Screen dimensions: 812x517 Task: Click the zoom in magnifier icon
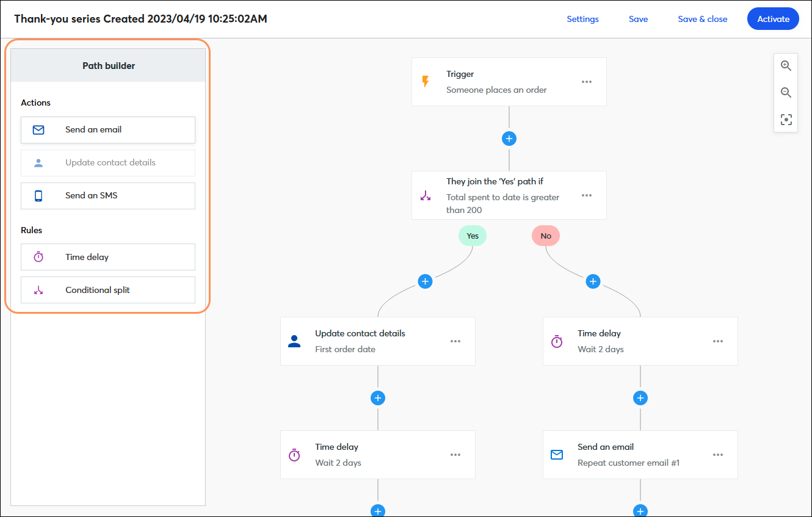[786, 66]
